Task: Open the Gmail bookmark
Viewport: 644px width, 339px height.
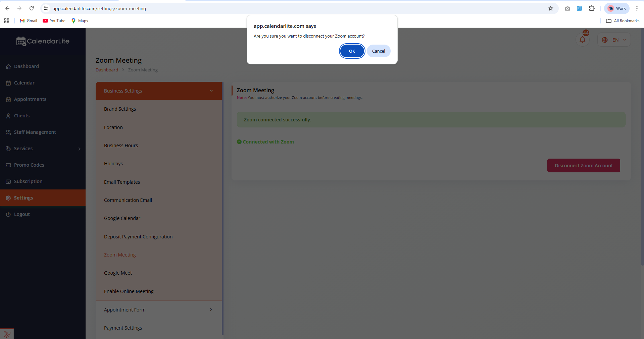Action: click(28, 21)
